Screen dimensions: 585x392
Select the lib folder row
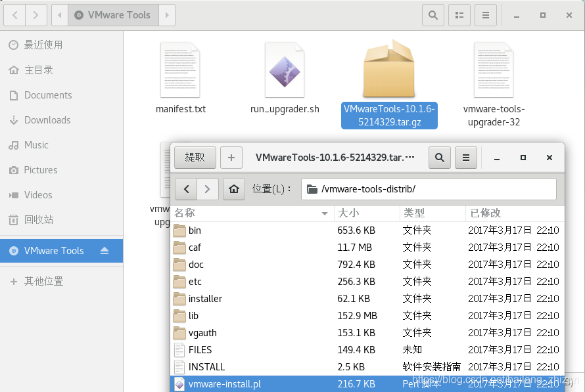click(367, 316)
